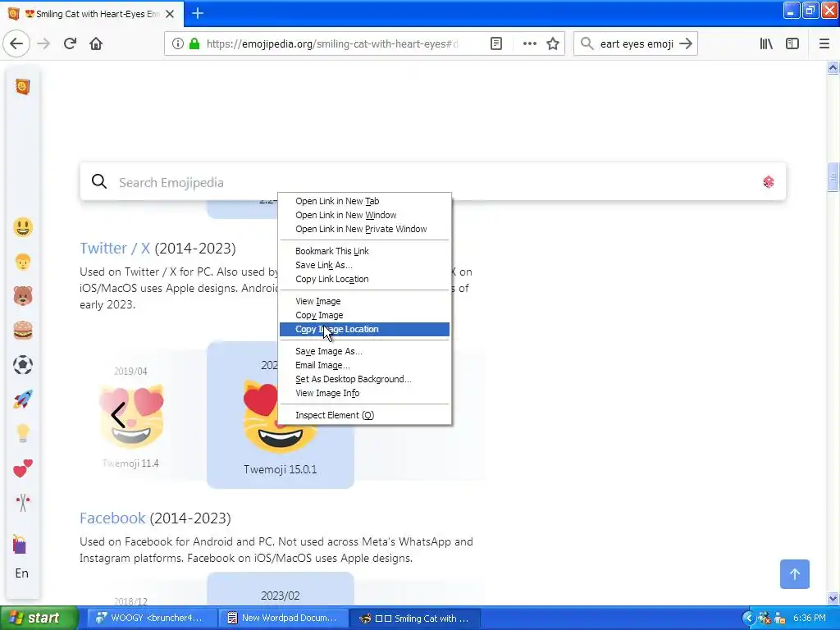Reload the current page
Image resolution: width=840 pixels, height=630 pixels.
pos(70,43)
